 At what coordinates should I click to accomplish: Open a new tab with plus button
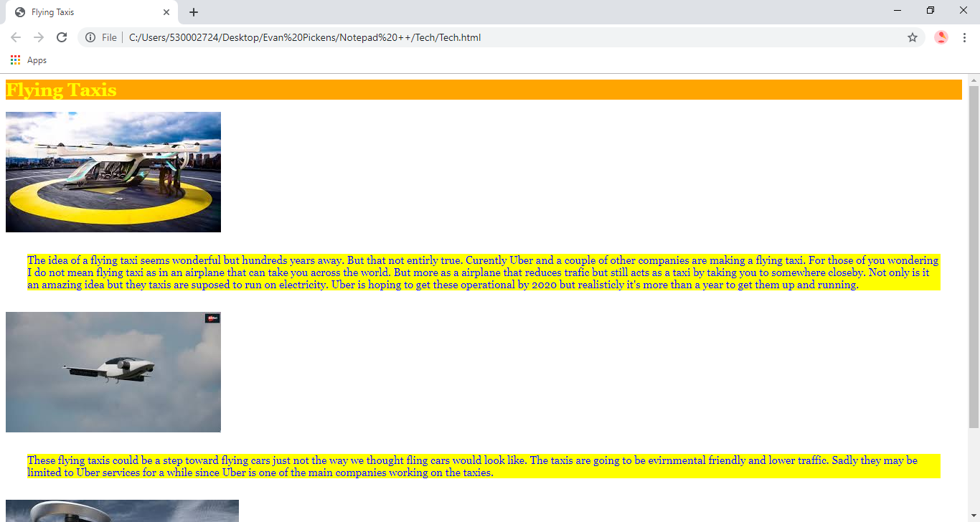pyautogui.click(x=194, y=12)
